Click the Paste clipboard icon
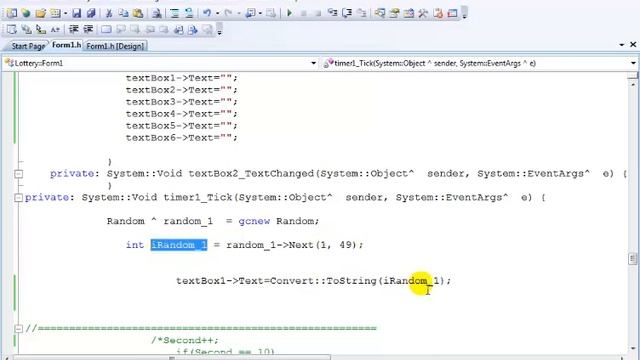Viewport: 640px width, 360px height. point(138,13)
